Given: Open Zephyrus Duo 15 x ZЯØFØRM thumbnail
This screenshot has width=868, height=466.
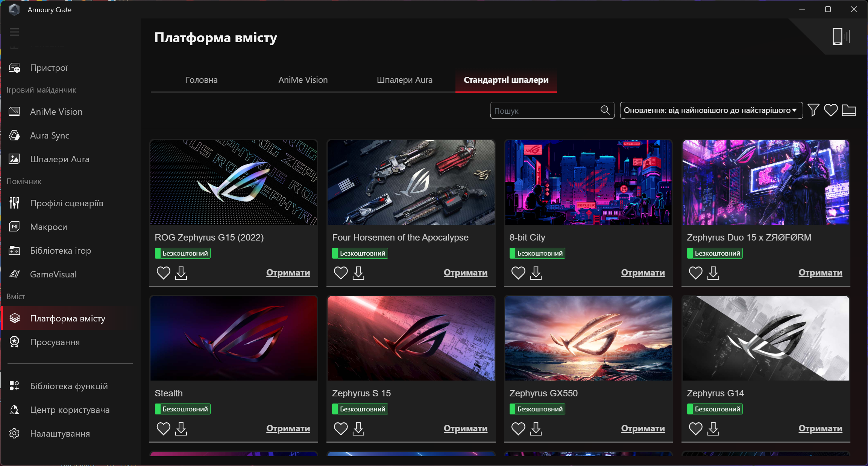Looking at the screenshot, I should click(x=766, y=183).
